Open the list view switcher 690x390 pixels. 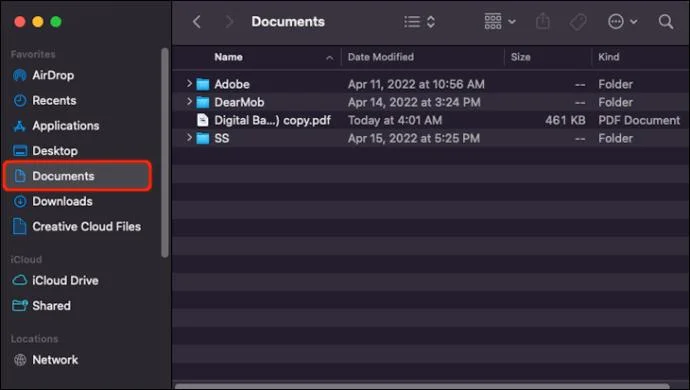click(419, 22)
